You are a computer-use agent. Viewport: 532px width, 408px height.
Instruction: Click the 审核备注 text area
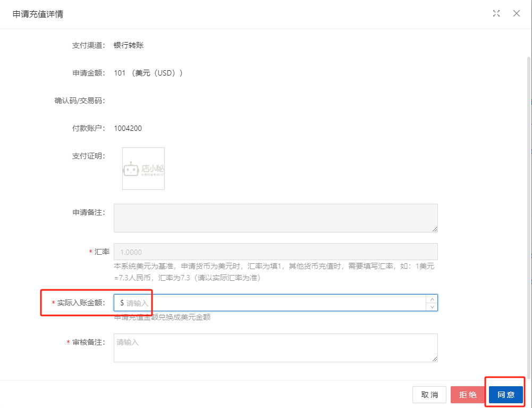[275, 348]
